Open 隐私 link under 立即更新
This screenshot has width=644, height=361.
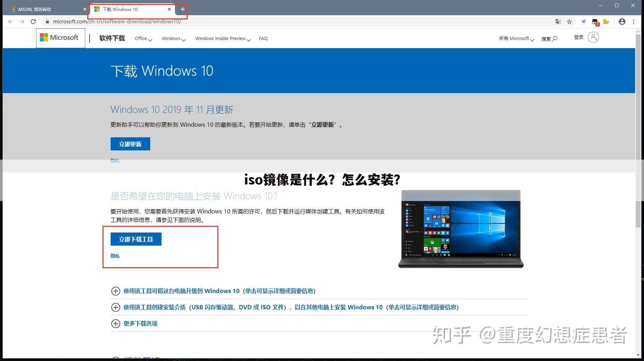click(115, 161)
